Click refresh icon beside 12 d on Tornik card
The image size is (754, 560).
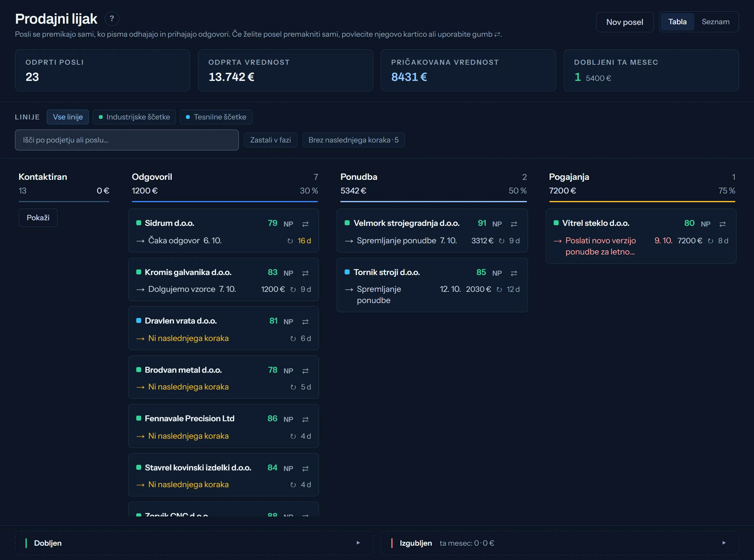coord(499,289)
